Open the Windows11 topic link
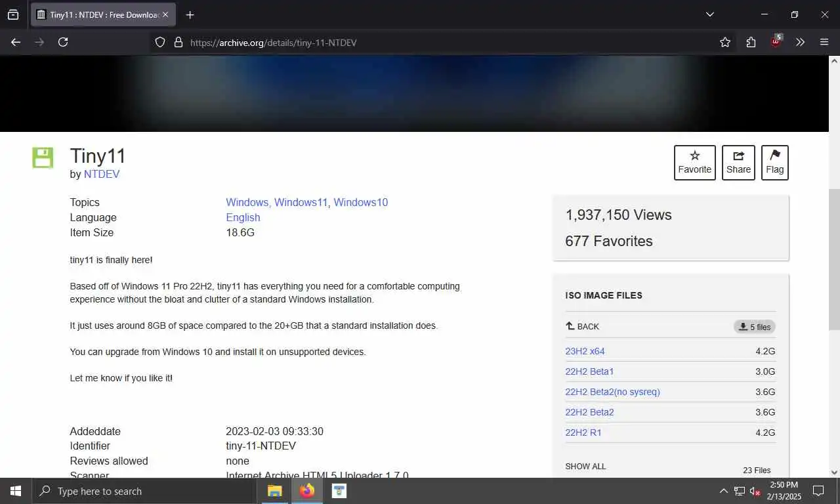840x504 pixels. tap(301, 202)
